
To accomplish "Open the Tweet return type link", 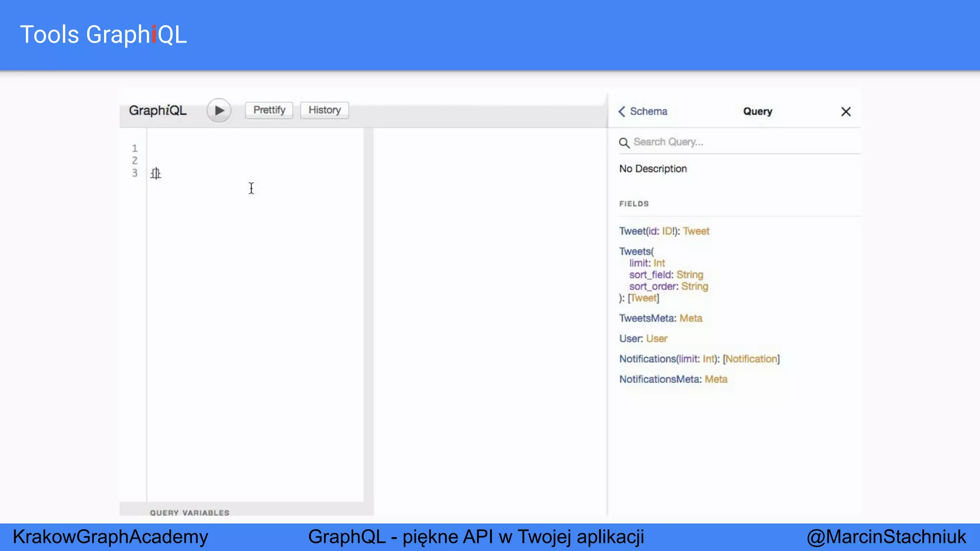I will [696, 231].
